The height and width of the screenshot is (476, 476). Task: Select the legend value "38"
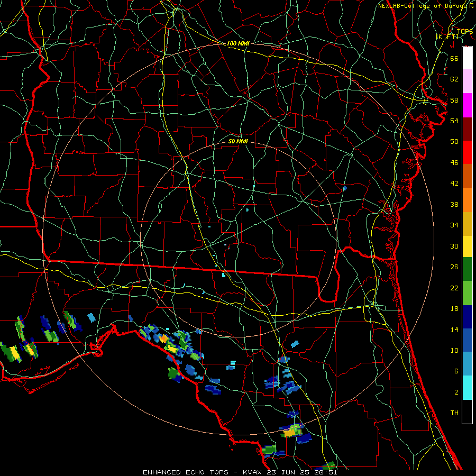point(454,204)
